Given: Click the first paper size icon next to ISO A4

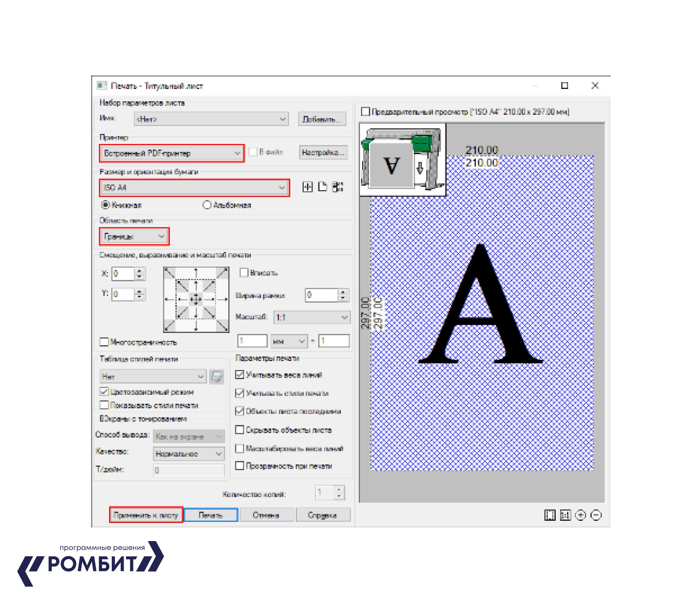Looking at the screenshot, I should [307, 187].
